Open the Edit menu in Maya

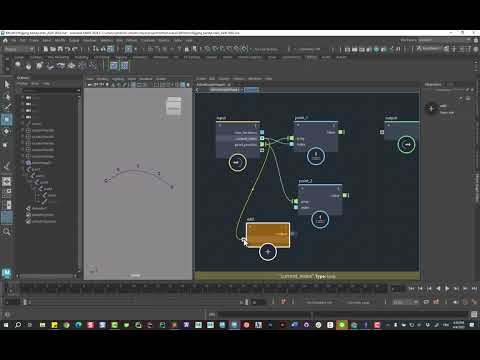(22, 40)
